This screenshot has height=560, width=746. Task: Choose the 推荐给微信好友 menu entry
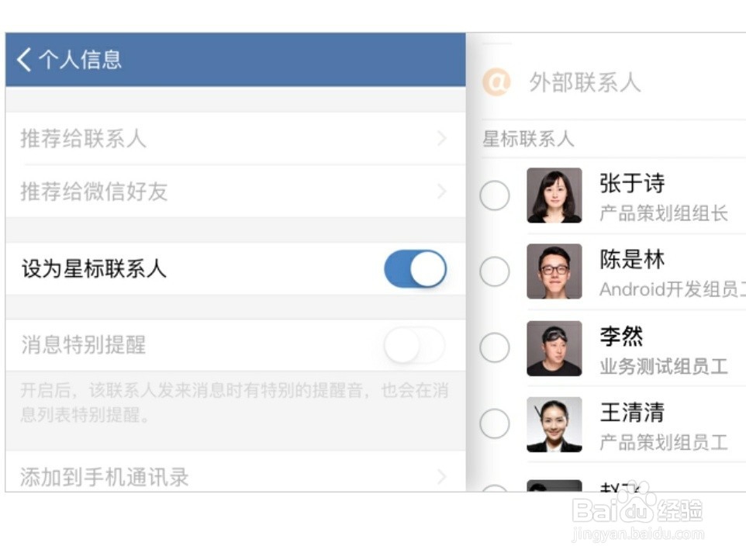pos(94,192)
